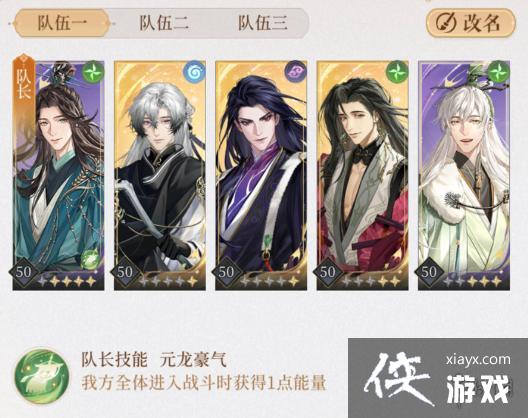Click the blue swirl element icon on the second card
The image size is (528, 418).
click(x=194, y=73)
